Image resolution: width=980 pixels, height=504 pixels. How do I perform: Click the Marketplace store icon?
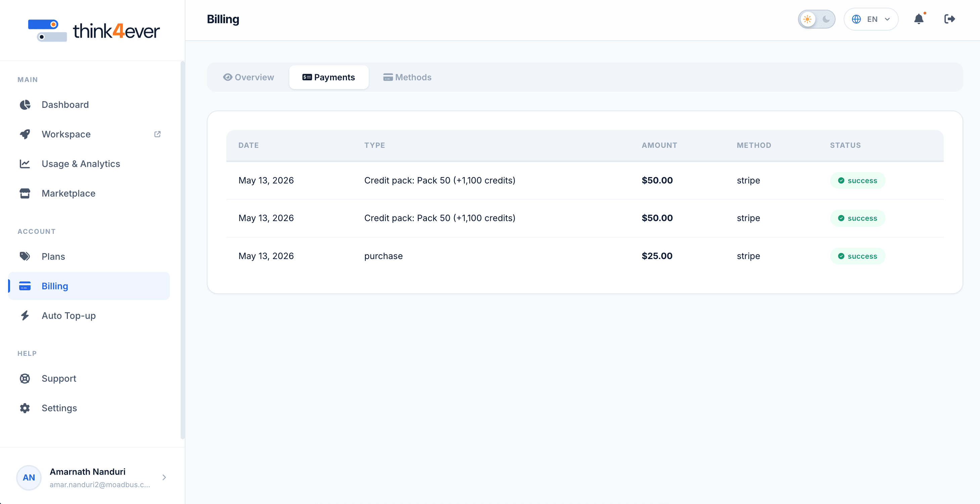point(25,194)
